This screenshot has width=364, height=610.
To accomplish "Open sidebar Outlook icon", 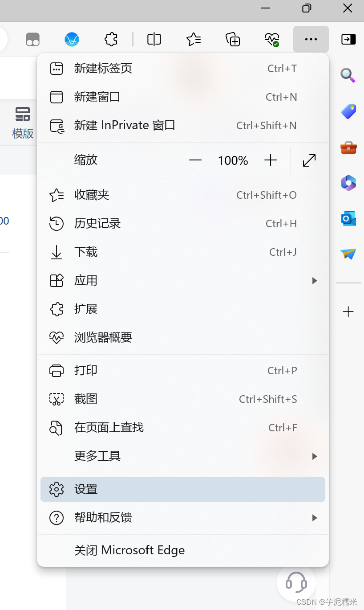I will [348, 218].
